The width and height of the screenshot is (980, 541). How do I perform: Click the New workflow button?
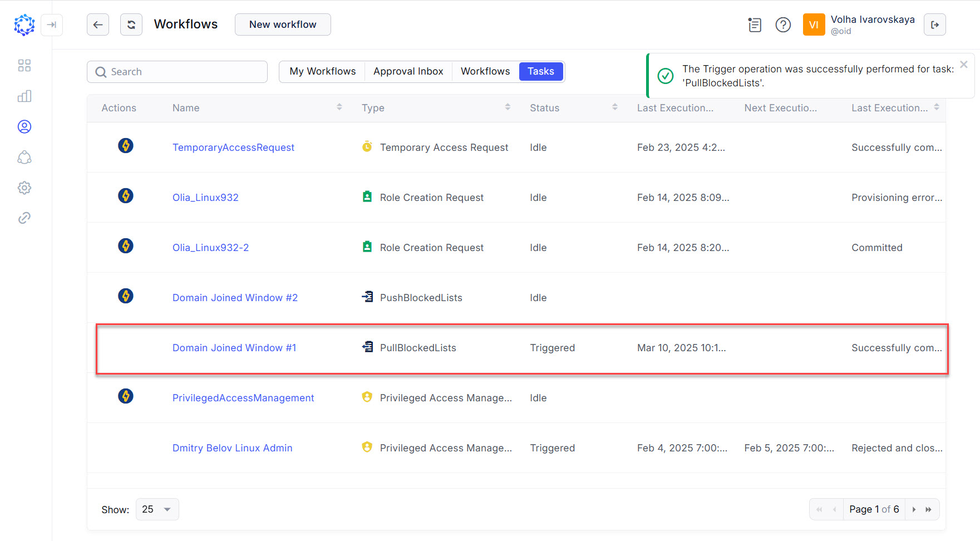click(x=283, y=24)
